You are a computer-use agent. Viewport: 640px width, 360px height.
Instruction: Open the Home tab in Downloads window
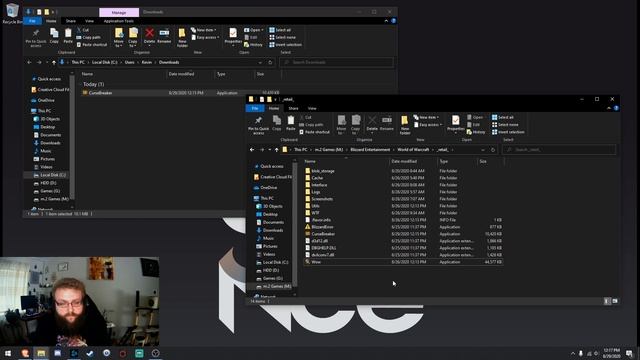tap(51, 21)
